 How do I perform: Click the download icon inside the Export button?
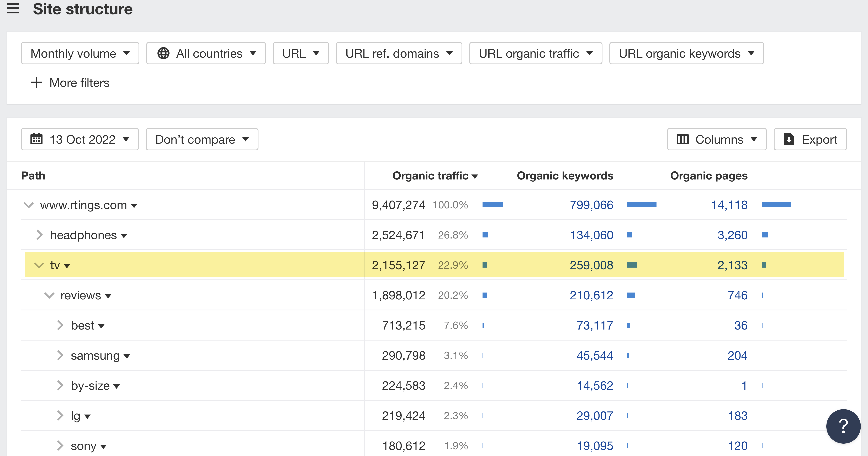point(790,139)
